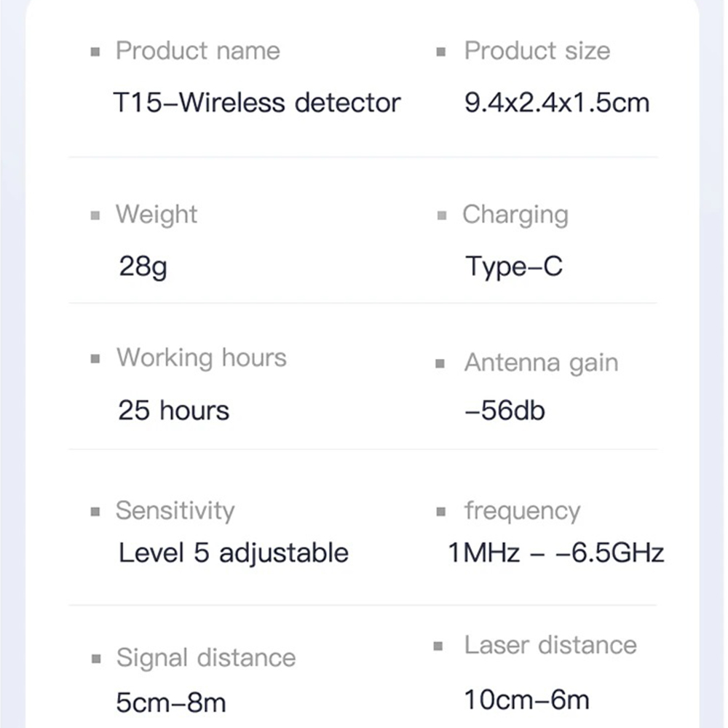
Task: Click the bullet beside frequency label
Action: click(x=440, y=512)
